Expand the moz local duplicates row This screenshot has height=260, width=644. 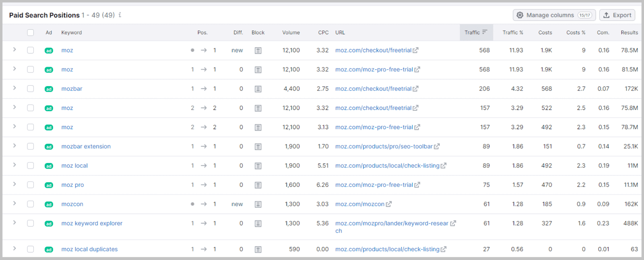coord(14,248)
